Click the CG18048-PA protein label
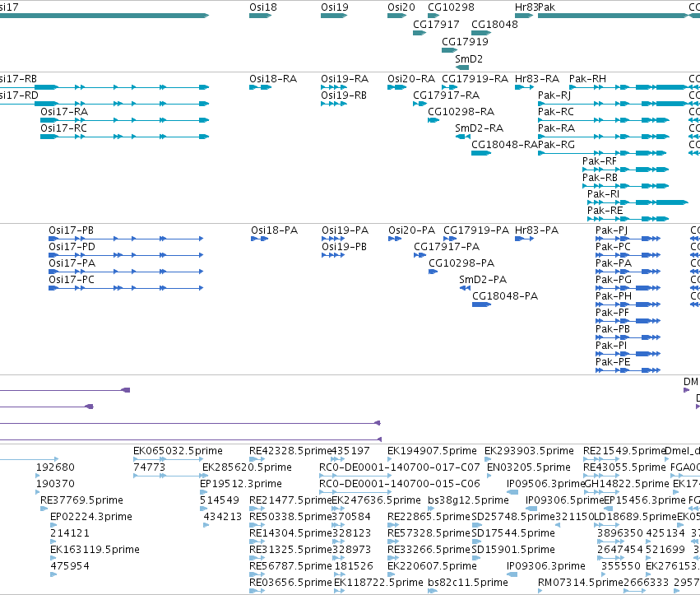 (x=505, y=297)
